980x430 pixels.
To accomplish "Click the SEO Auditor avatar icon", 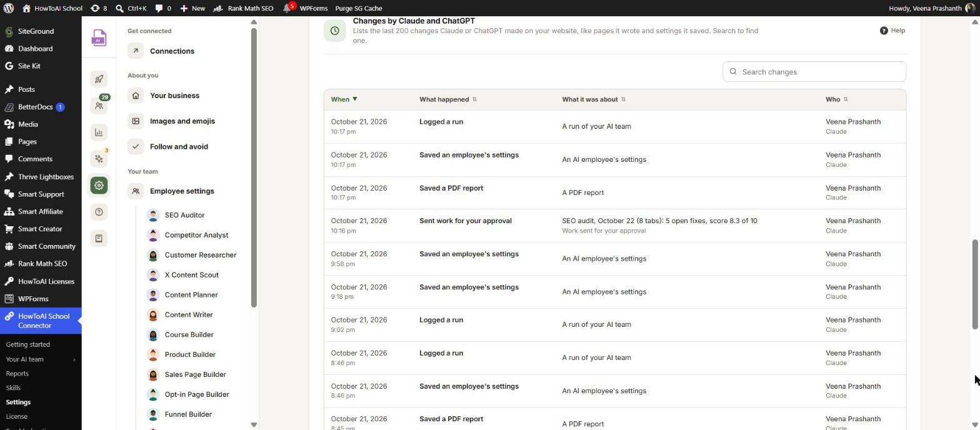I will click(152, 215).
